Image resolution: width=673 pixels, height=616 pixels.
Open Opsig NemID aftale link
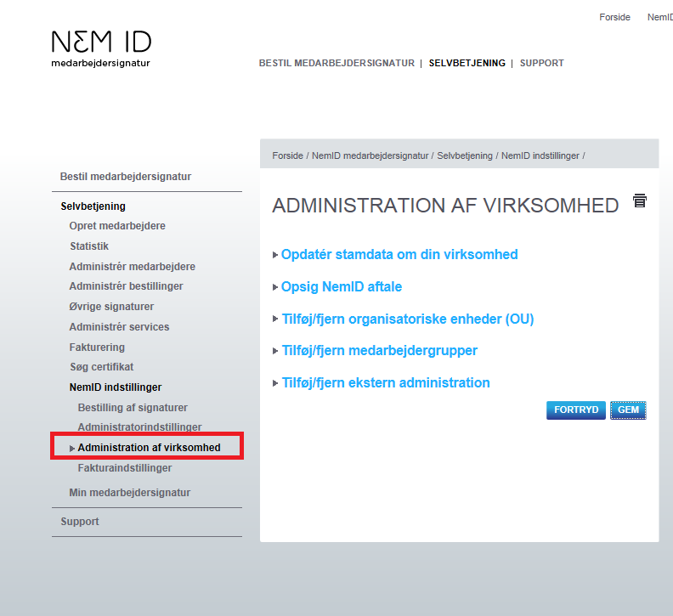[x=342, y=286]
